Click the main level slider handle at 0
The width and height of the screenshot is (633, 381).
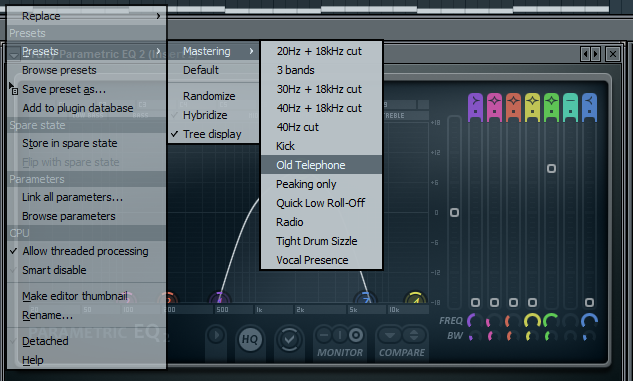click(454, 212)
